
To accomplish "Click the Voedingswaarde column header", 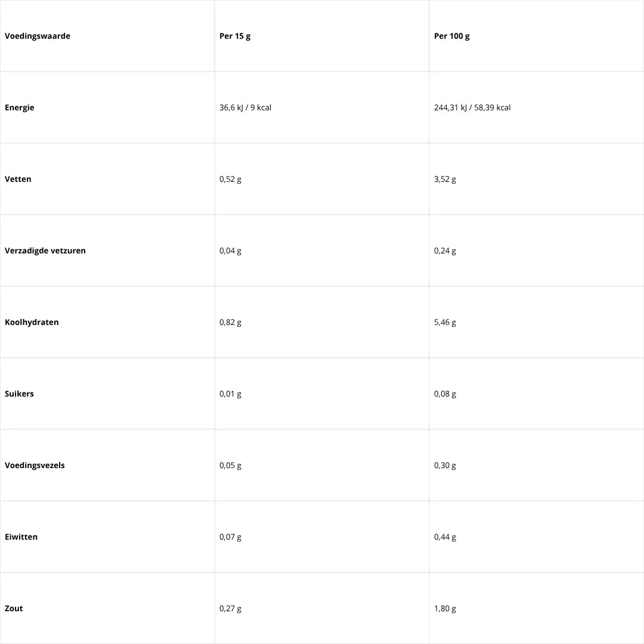I will (38, 36).
